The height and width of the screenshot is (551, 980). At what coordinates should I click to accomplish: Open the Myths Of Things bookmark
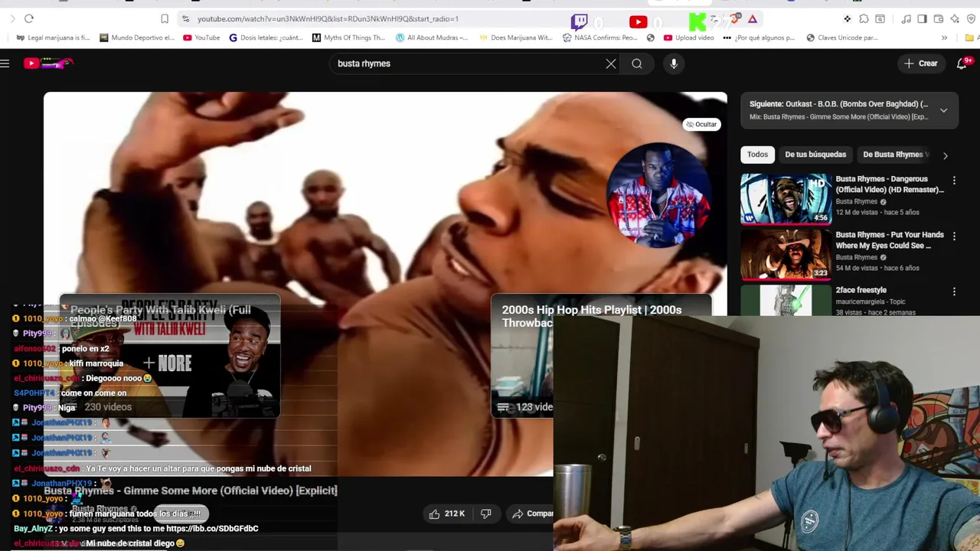348,37
